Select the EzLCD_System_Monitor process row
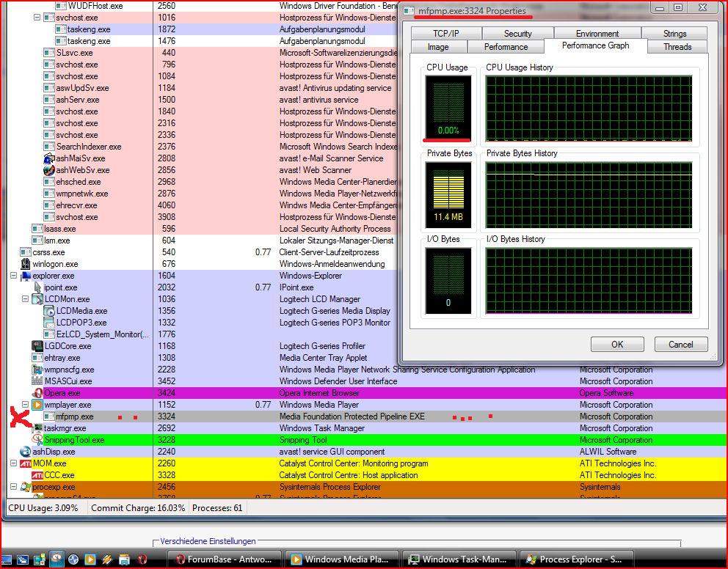 [202, 334]
